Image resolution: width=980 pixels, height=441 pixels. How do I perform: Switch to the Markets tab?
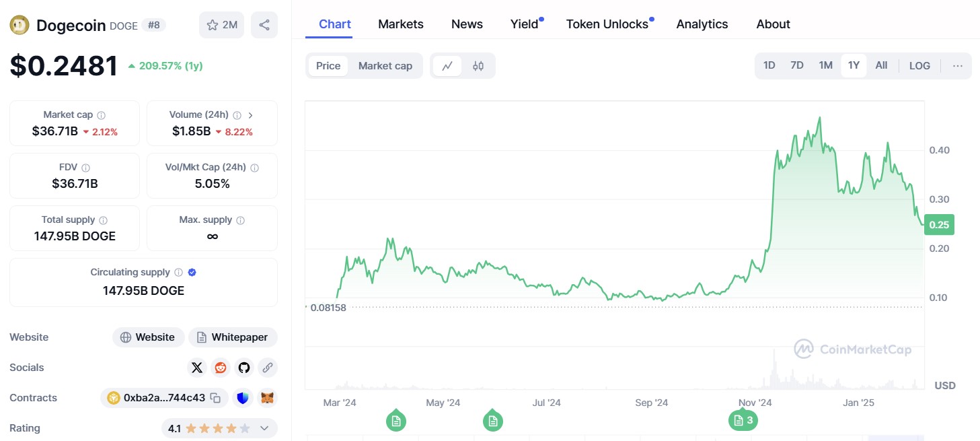[400, 24]
